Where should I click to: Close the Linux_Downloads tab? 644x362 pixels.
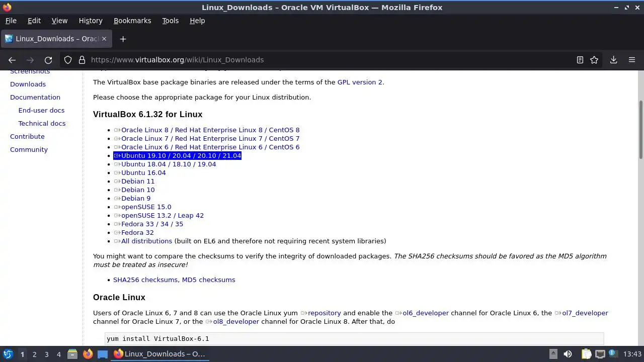pyautogui.click(x=105, y=39)
